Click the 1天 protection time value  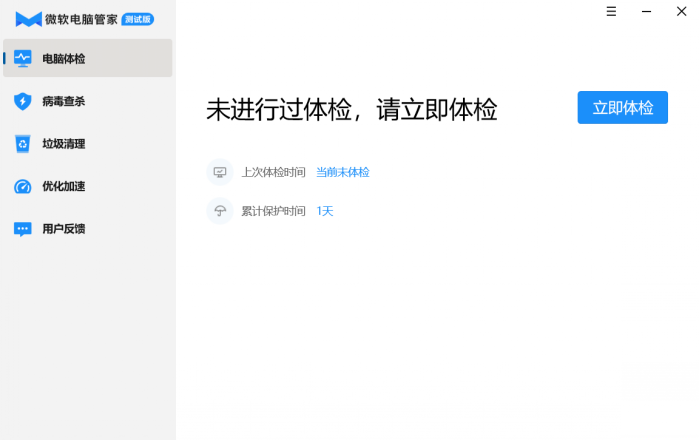coord(325,211)
